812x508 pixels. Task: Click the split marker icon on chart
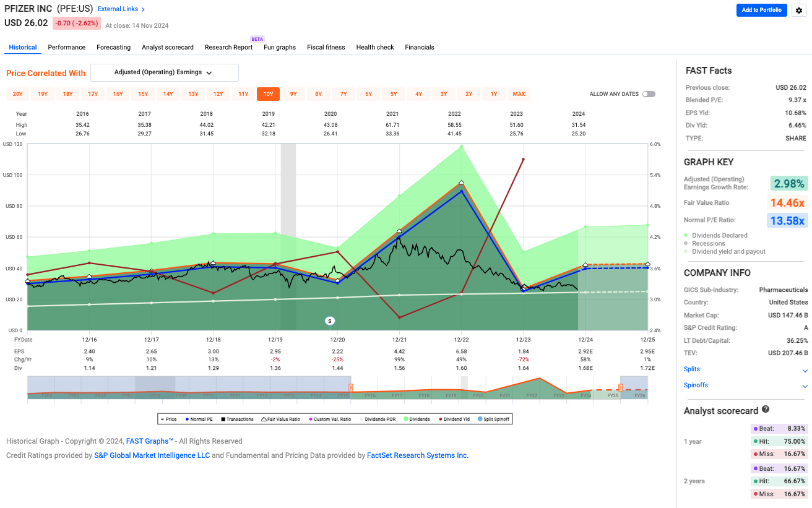(x=330, y=321)
